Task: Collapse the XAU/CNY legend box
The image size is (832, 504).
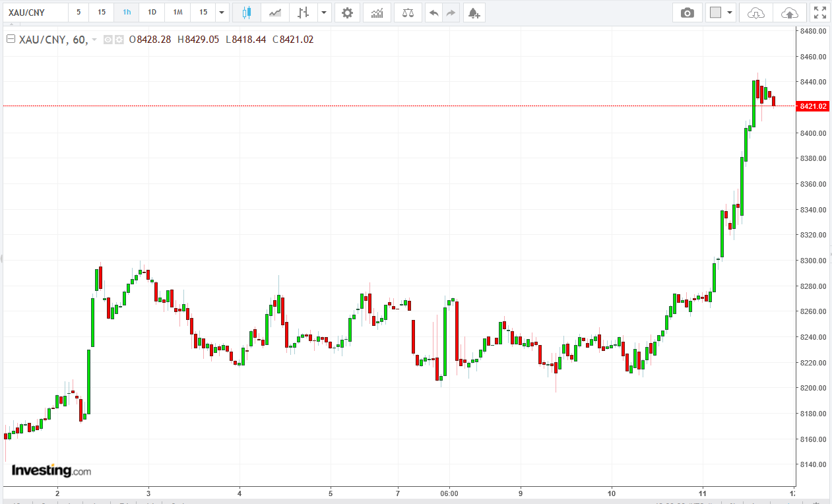Action: pyautogui.click(x=11, y=40)
